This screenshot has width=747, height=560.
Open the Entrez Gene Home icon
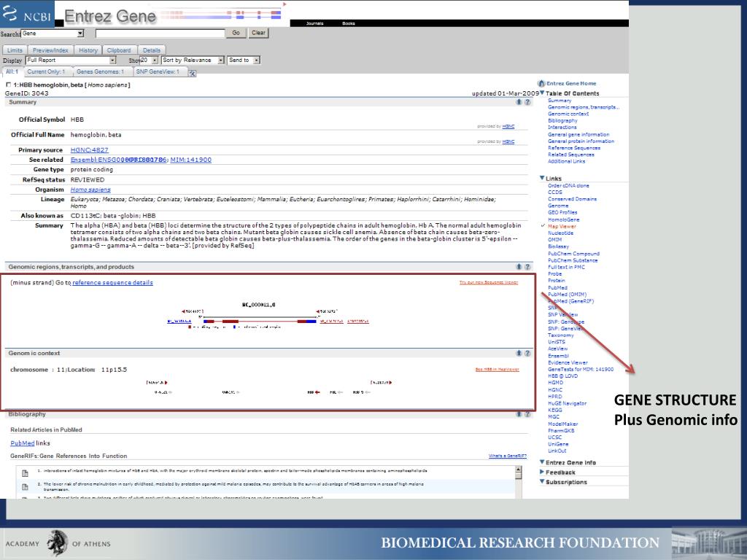(x=541, y=83)
